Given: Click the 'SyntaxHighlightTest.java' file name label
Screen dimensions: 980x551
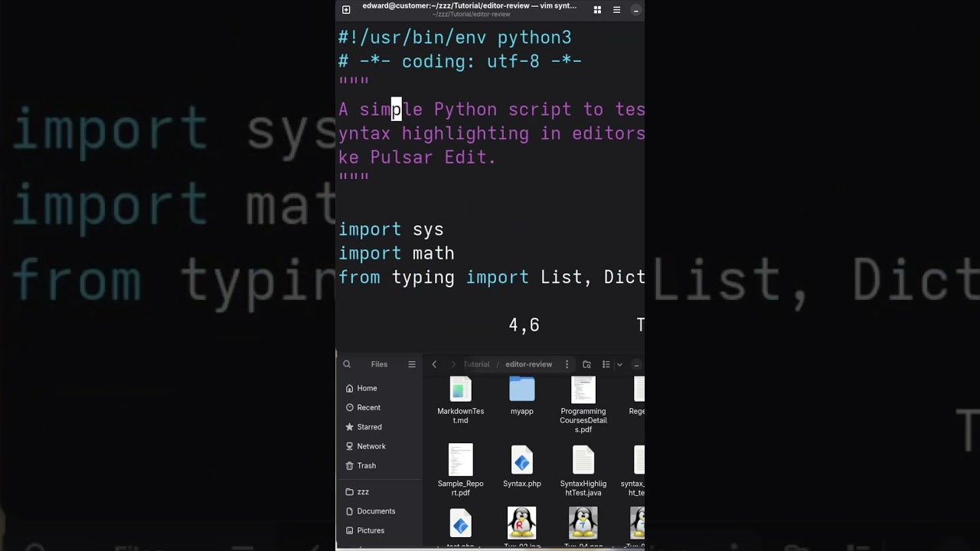Looking at the screenshot, I should pos(583,488).
